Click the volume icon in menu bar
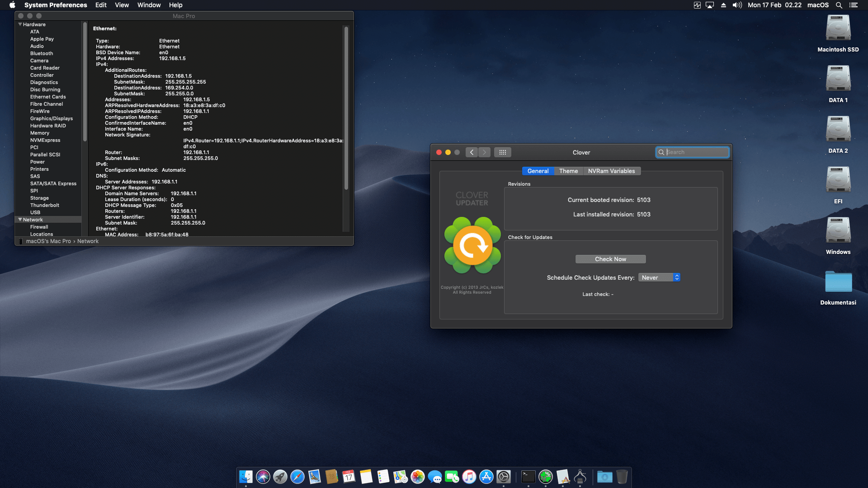868x488 pixels. 737,5
